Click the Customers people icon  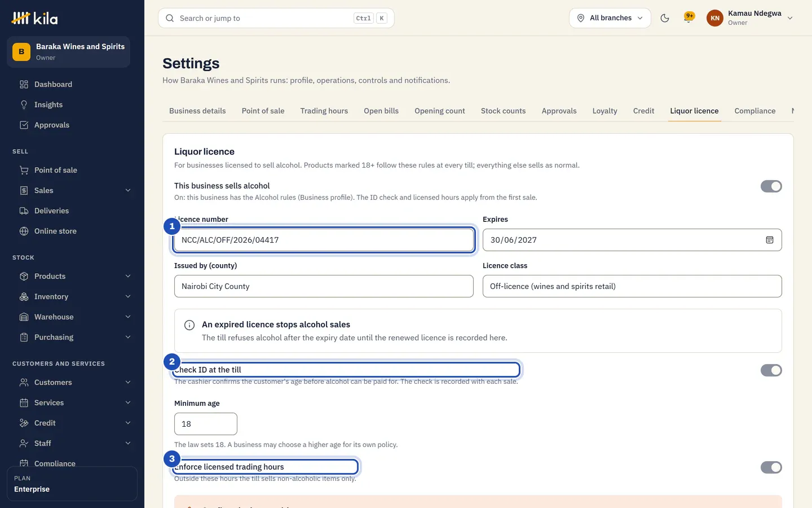click(x=24, y=383)
